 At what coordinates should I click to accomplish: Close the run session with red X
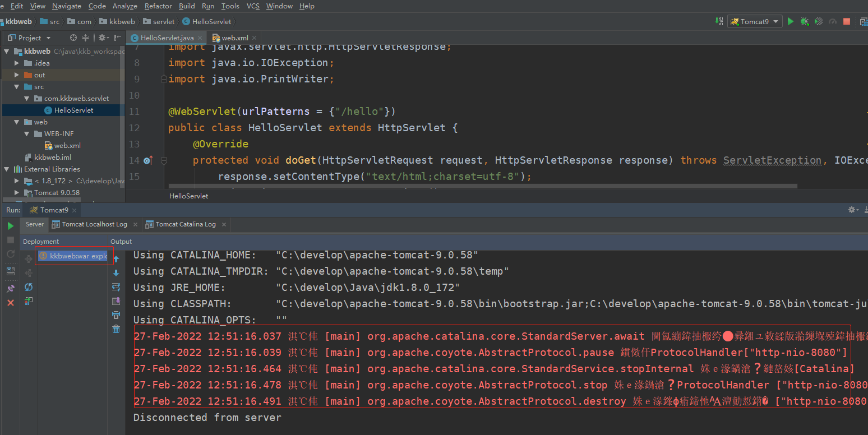[11, 303]
